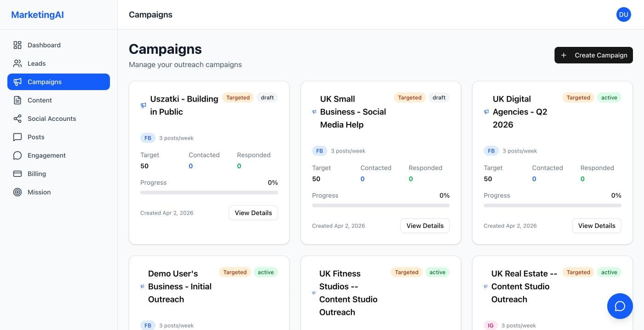
Task: Open the chat support bubble
Action: coord(620,306)
